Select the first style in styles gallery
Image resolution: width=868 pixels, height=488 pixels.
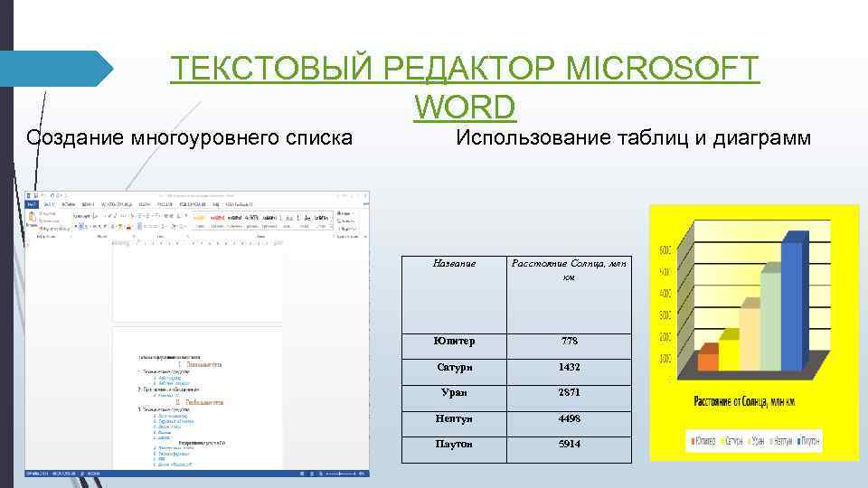click(199, 221)
